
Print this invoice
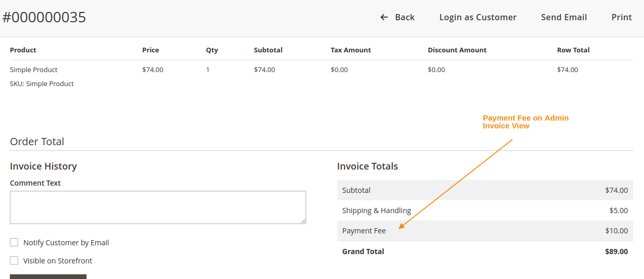(x=621, y=17)
